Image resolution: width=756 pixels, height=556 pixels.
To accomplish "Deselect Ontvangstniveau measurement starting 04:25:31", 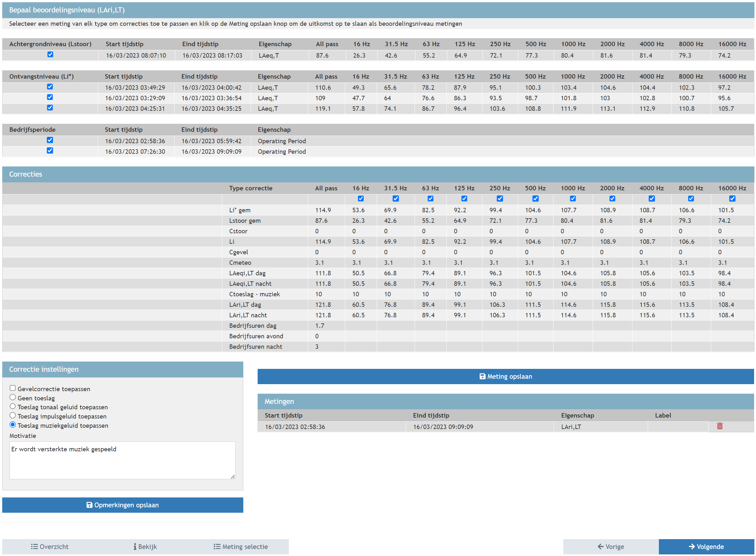I will [x=50, y=108].
